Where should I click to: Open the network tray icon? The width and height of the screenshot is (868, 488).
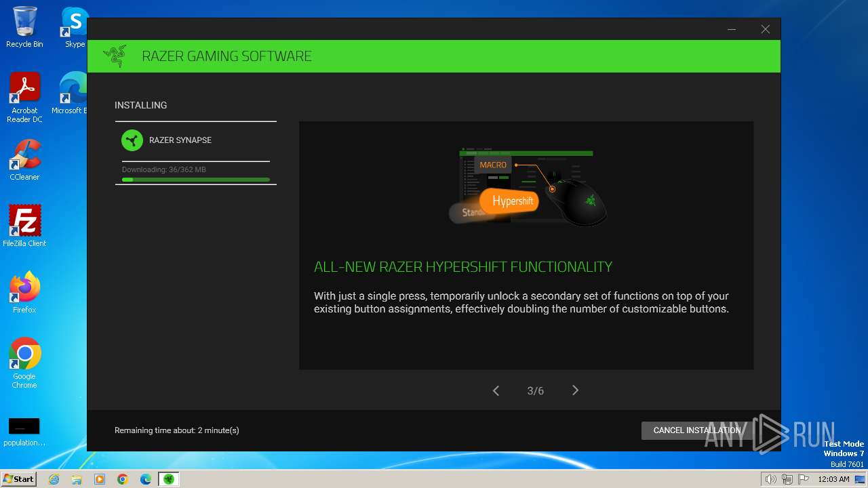(x=787, y=479)
